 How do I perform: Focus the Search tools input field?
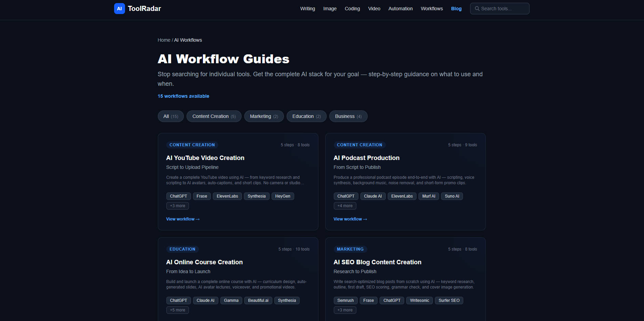[x=499, y=9]
